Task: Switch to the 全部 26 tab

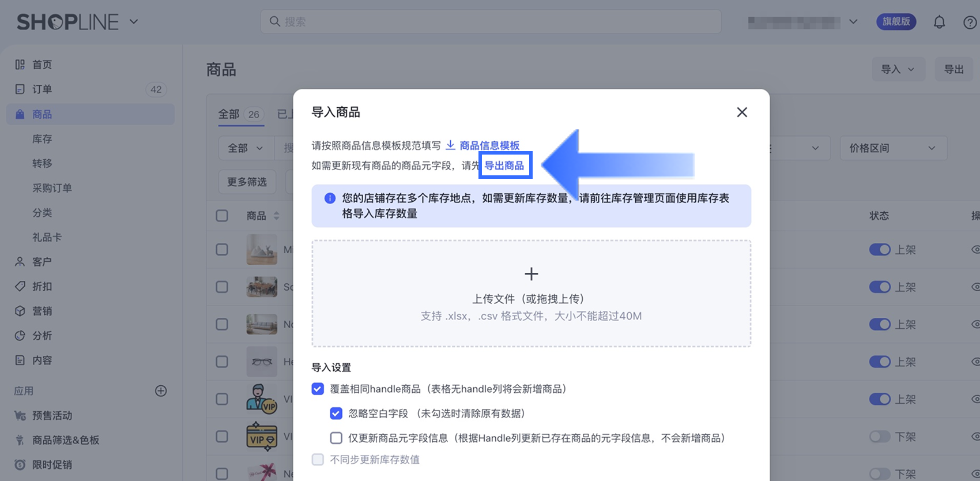Action: pyautogui.click(x=241, y=114)
